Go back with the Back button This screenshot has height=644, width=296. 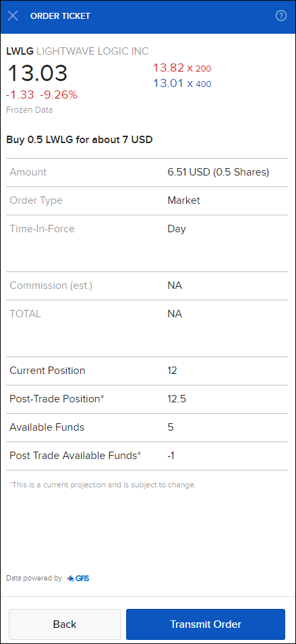click(65, 624)
